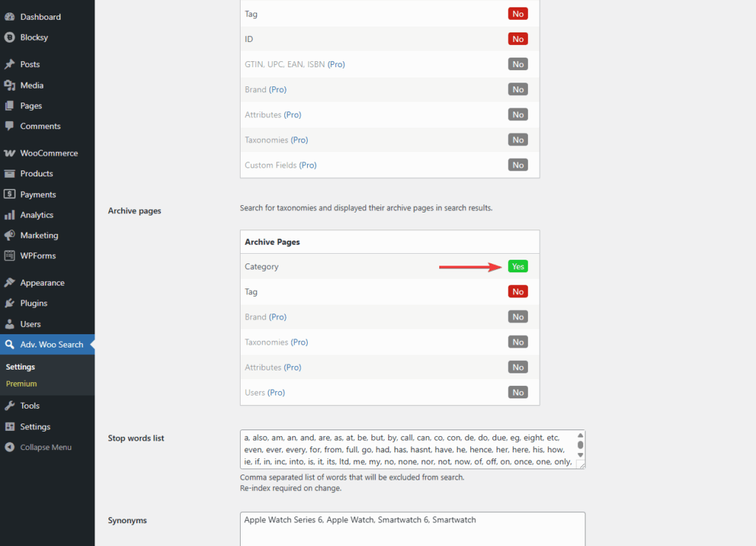The width and height of the screenshot is (756, 546).
Task: Select the Blocksy sidebar icon
Action: tap(33, 38)
